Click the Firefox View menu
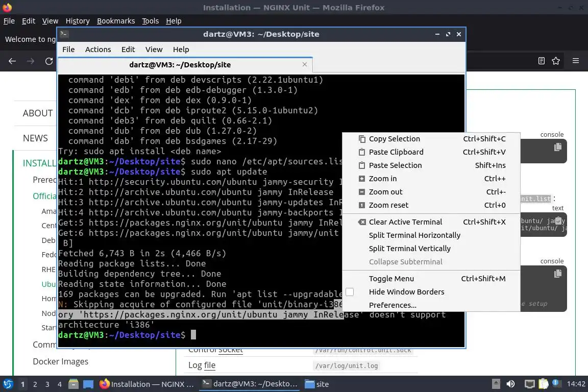The height and width of the screenshot is (392, 588). point(50,21)
